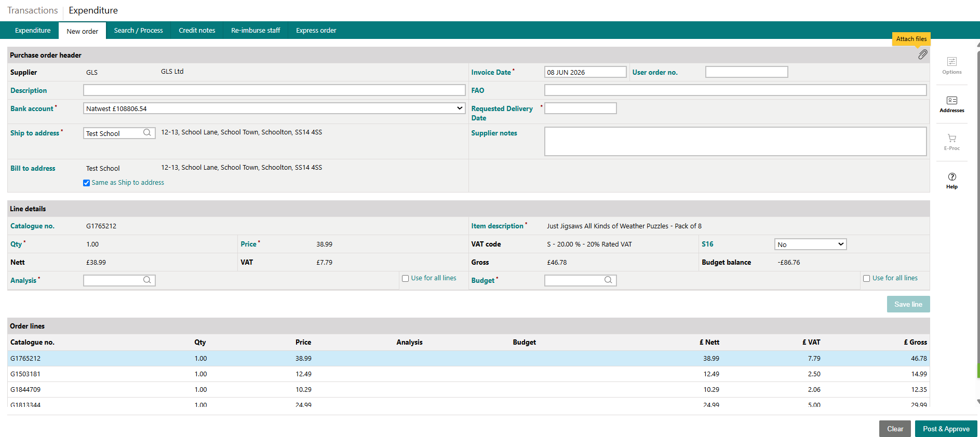Open the S16 No dropdown

click(x=810, y=244)
